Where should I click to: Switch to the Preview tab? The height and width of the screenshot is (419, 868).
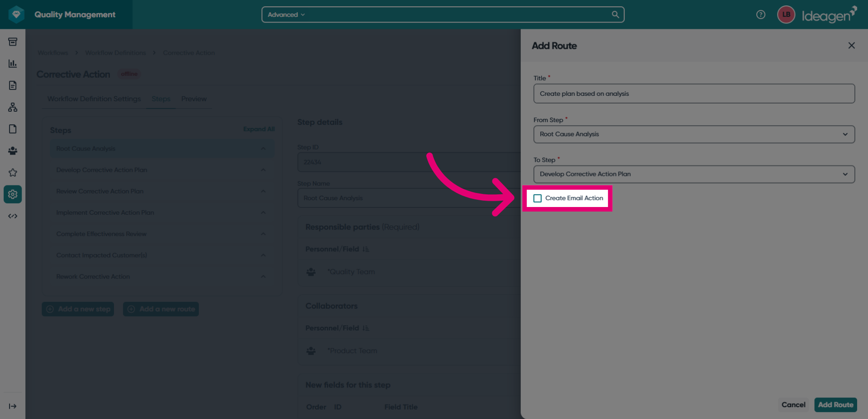pyautogui.click(x=194, y=99)
